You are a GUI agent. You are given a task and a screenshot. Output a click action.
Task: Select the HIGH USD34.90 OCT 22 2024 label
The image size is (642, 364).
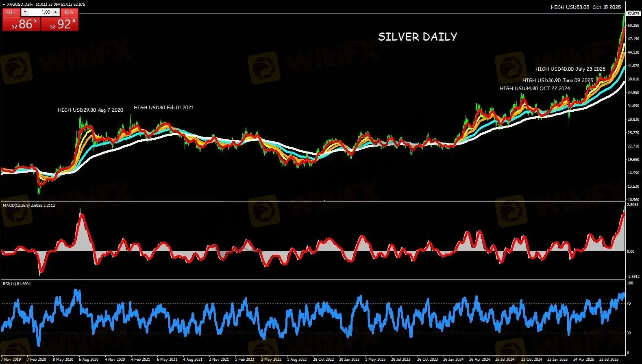[535, 89]
